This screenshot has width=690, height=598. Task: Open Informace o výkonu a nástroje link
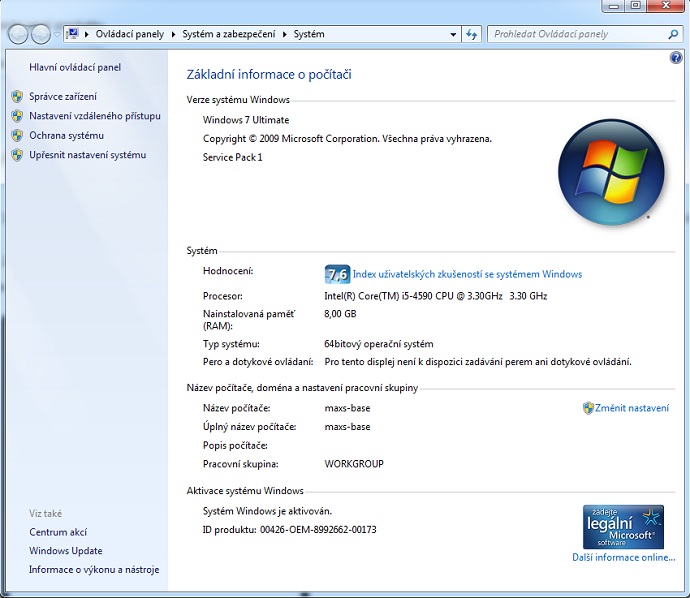pyautogui.click(x=94, y=570)
